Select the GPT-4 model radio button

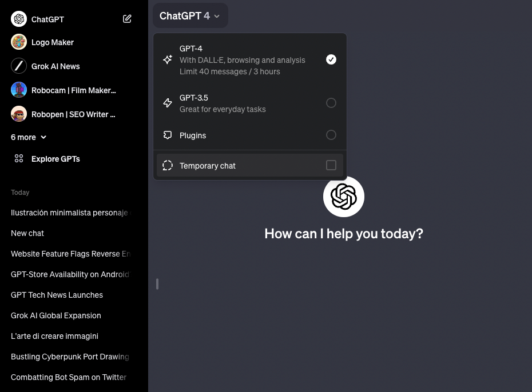tap(331, 59)
